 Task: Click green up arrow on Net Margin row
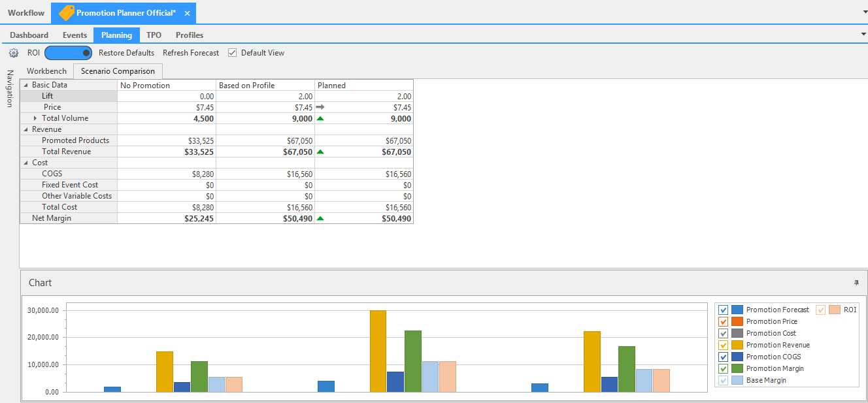tap(320, 219)
